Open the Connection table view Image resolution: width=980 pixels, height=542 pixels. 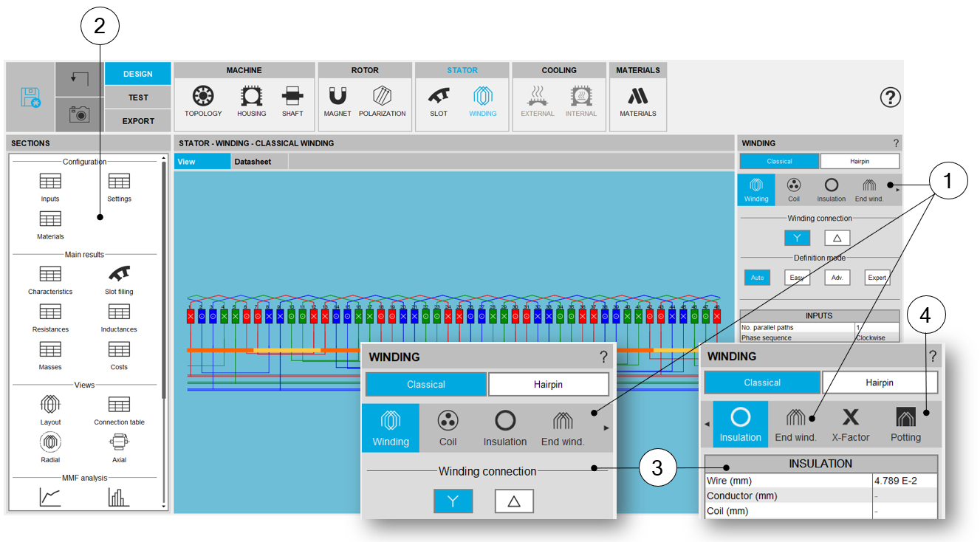pos(119,410)
